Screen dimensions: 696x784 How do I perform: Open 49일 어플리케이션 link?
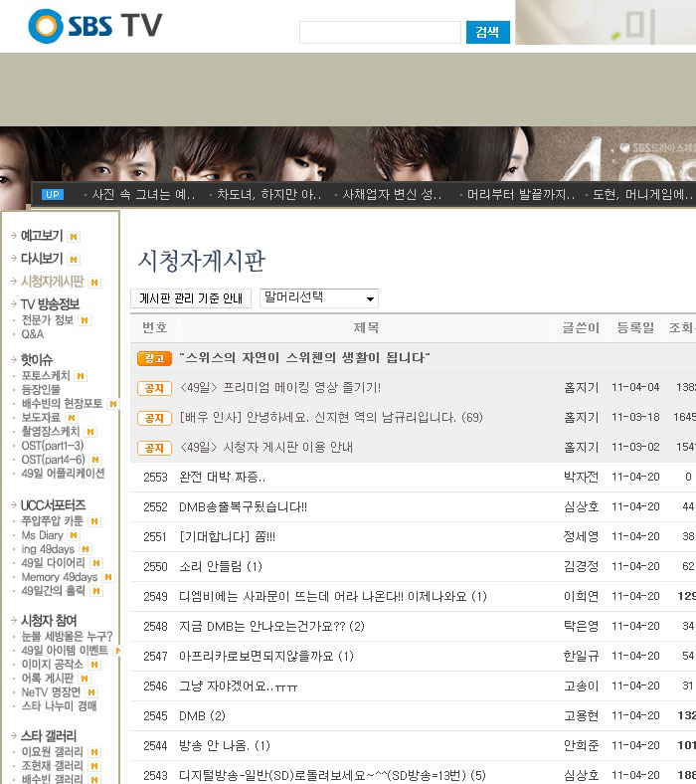[63, 474]
